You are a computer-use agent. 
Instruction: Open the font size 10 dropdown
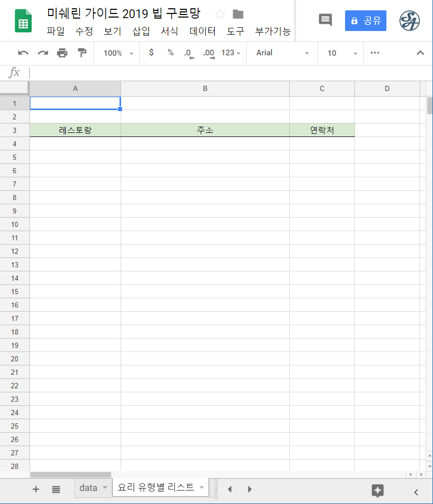click(342, 53)
